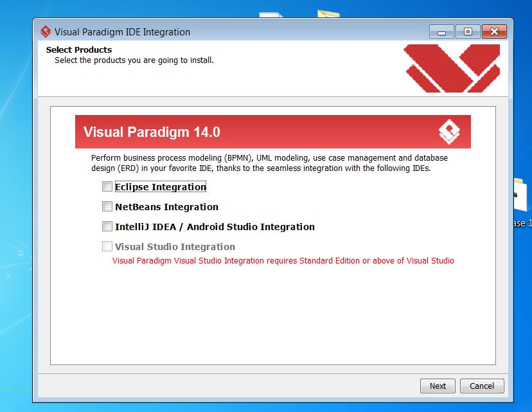Click red Visual Studio requirement warning text
Viewport: 532px width, 412px height.
click(283, 261)
